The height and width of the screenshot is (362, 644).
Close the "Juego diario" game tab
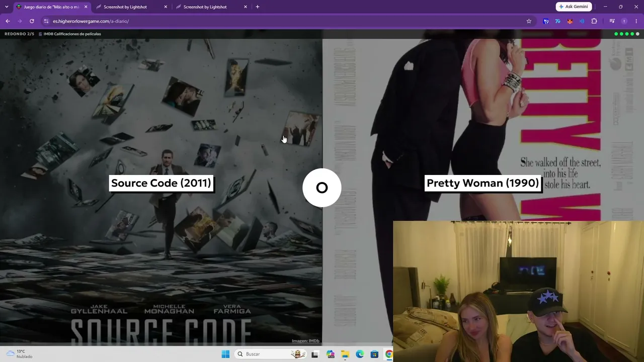point(86,7)
